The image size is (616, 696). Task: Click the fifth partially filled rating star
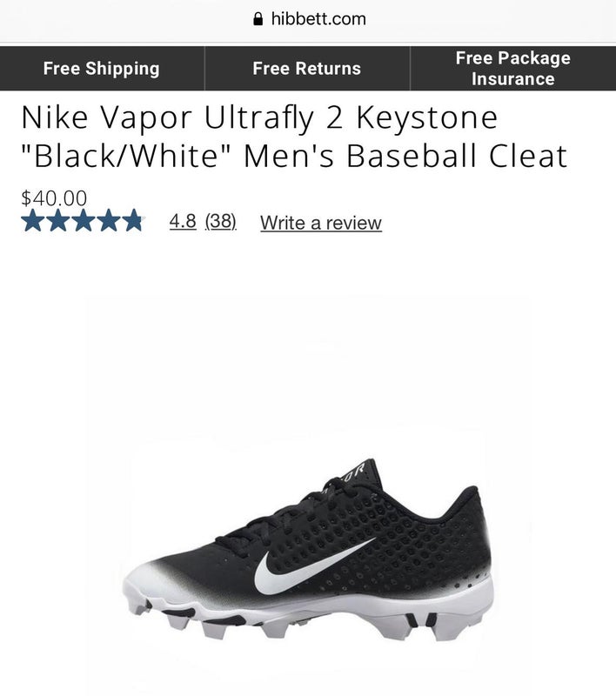pos(134,221)
